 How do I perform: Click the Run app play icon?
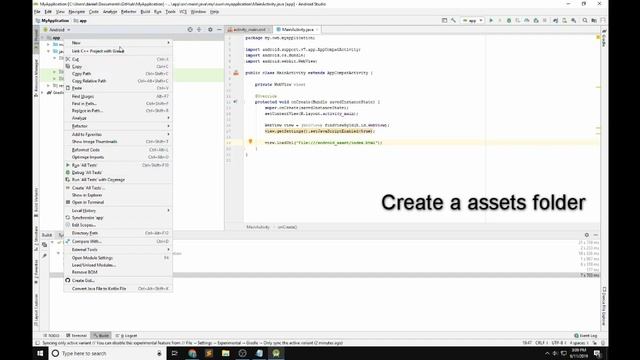tap(491, 20)
